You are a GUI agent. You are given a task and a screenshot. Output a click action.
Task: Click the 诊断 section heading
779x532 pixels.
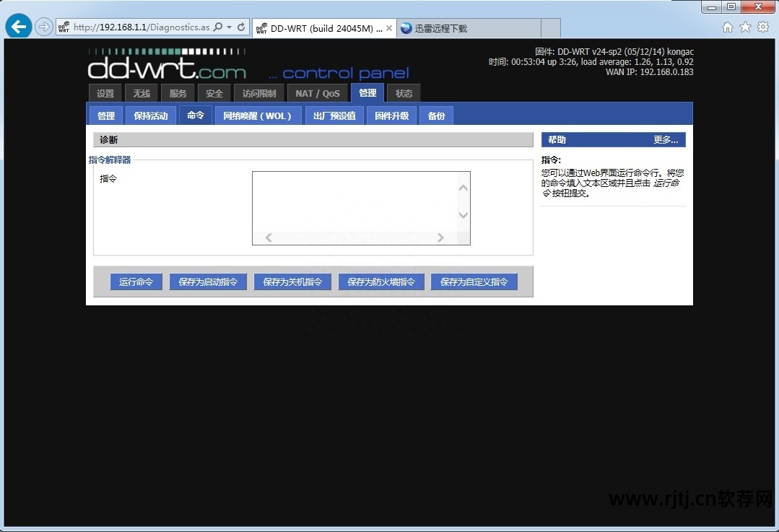[x=108, y=139]
